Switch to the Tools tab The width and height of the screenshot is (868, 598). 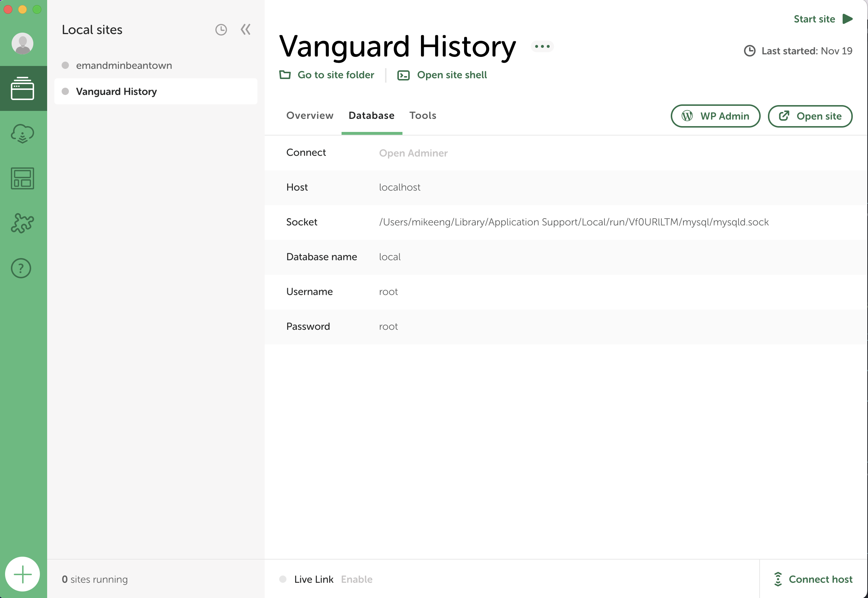[423, 116]
